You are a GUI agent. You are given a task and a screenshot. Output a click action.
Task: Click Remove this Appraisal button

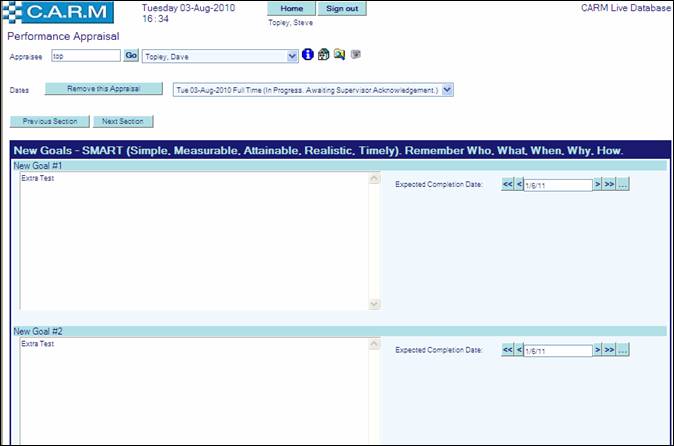click(x=104, y=89)
